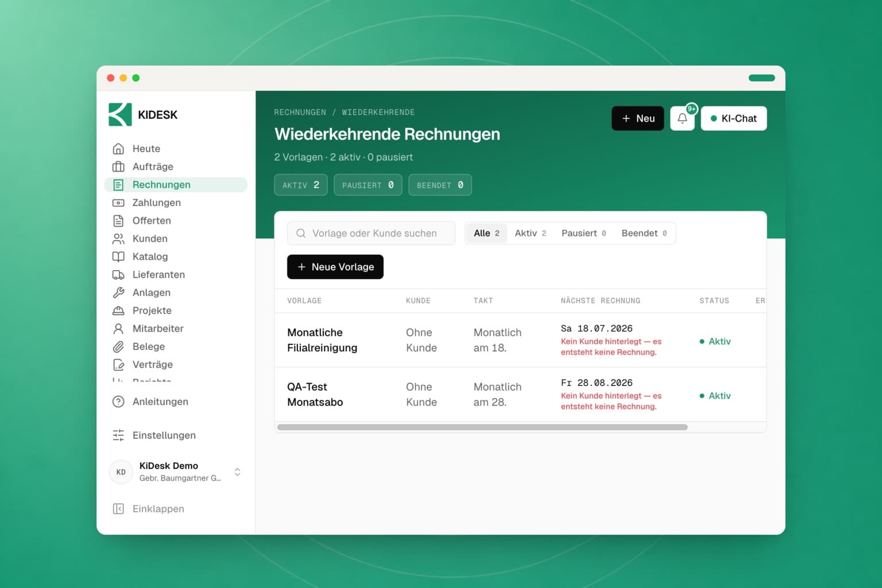Click the table's horizontal scrollbar
This screenshot has width=882, height=588.
pyautogui.click(x=482, y=427)
